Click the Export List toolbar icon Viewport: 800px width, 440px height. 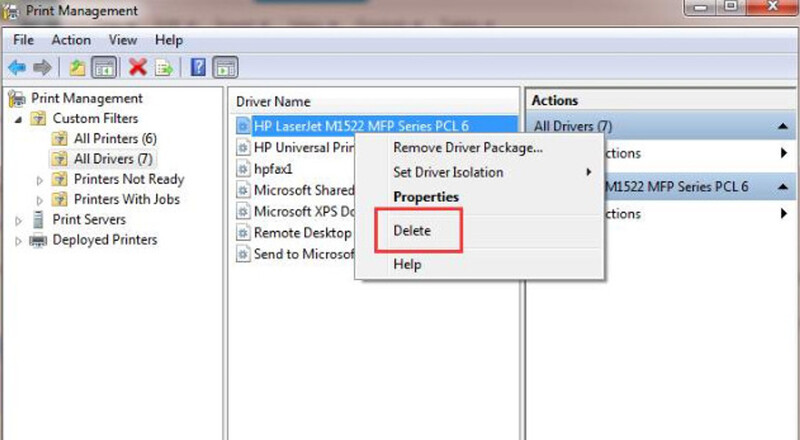coord(164,67)
